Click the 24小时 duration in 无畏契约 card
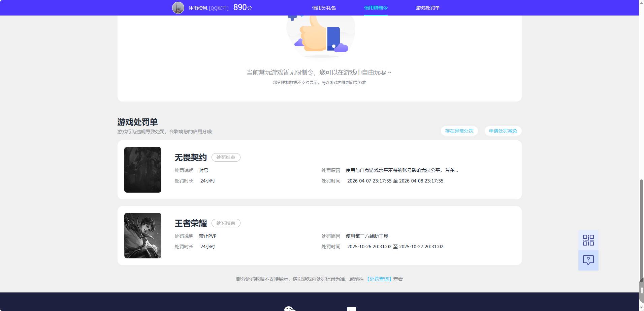 point(207,181)
